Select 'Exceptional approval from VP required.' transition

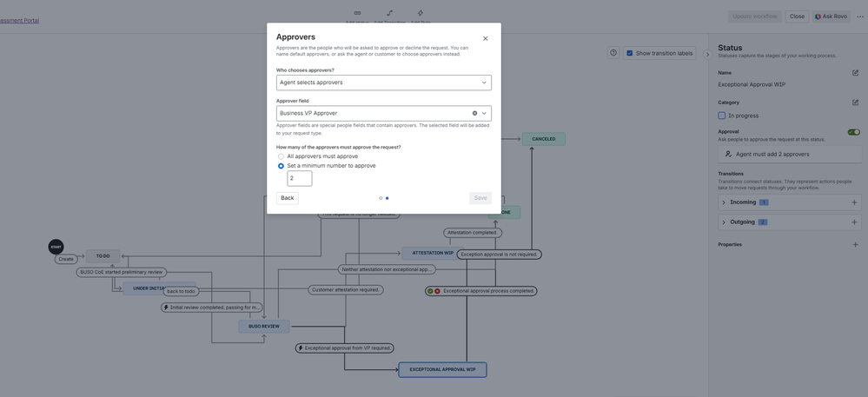344,348
